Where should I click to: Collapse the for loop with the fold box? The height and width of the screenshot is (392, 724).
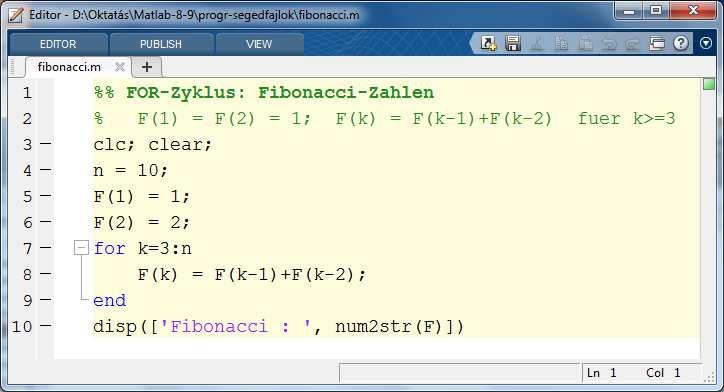[x=81, y=248]
